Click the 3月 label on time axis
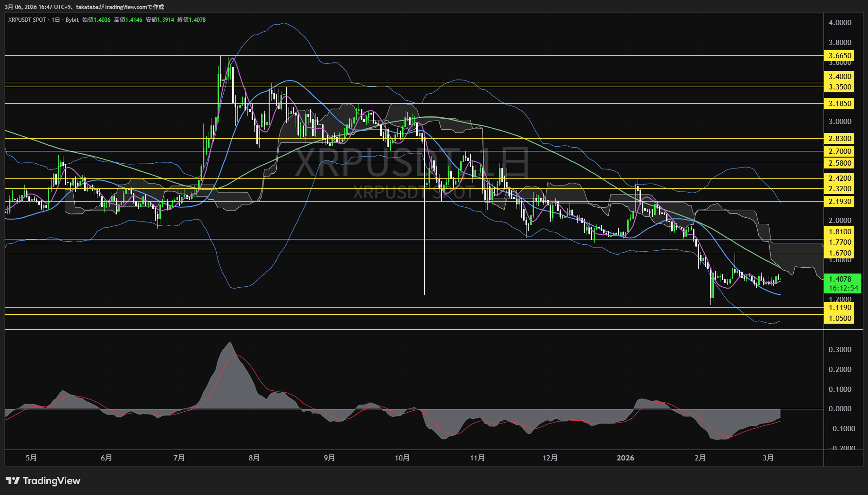 tap(768, 458)
